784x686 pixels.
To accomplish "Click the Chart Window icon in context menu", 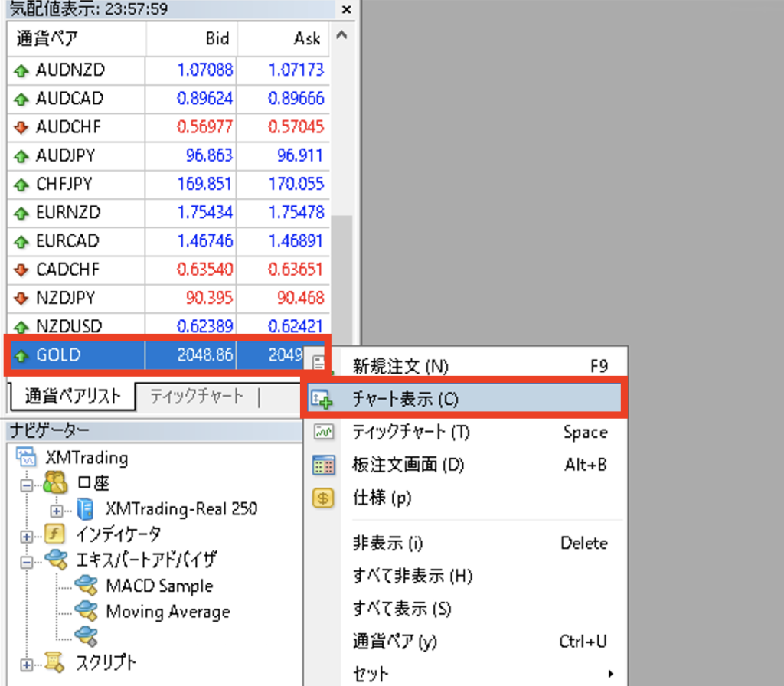I will [323, 400].
